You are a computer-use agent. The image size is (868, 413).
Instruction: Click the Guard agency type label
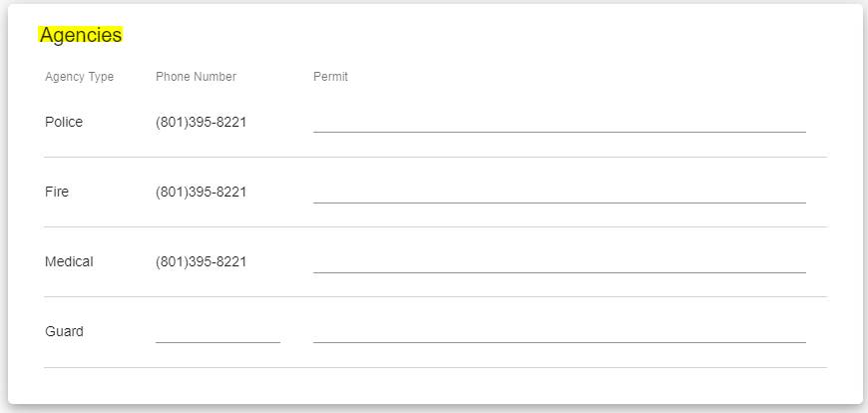tap(64, 331)
